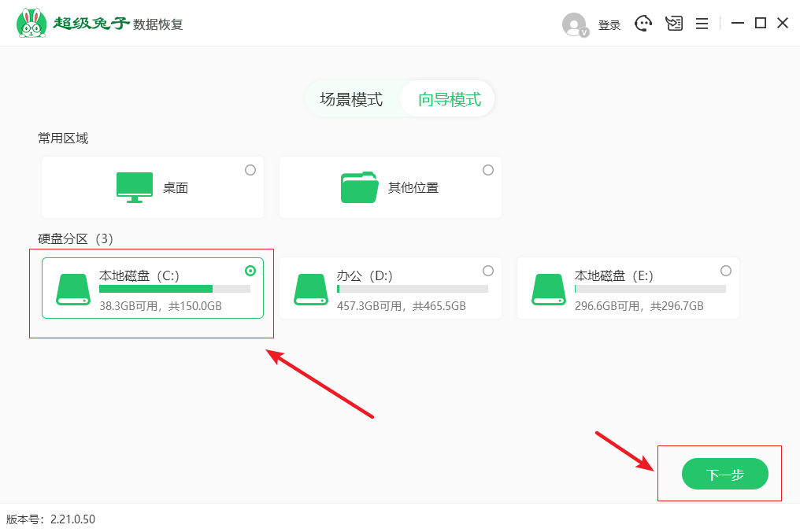Click the import scan record icon

674,24
